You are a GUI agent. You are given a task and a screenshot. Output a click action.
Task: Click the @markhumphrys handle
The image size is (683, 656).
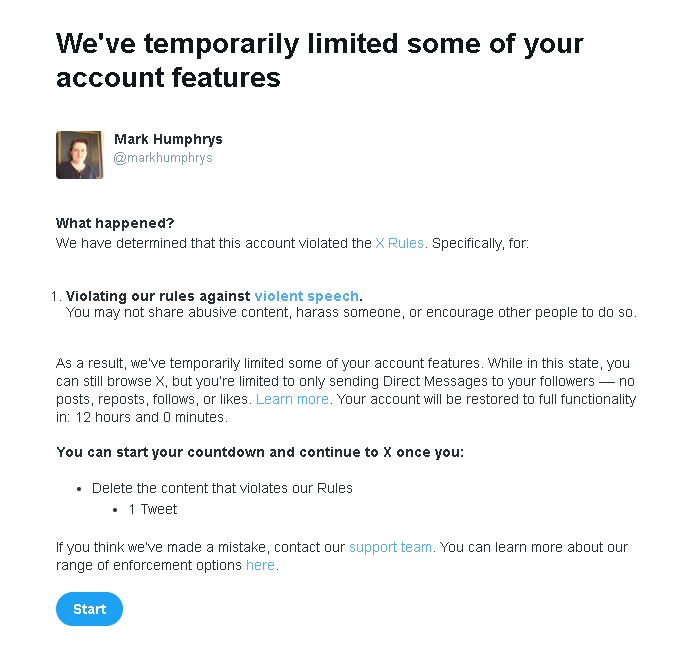tap(163, 158)
